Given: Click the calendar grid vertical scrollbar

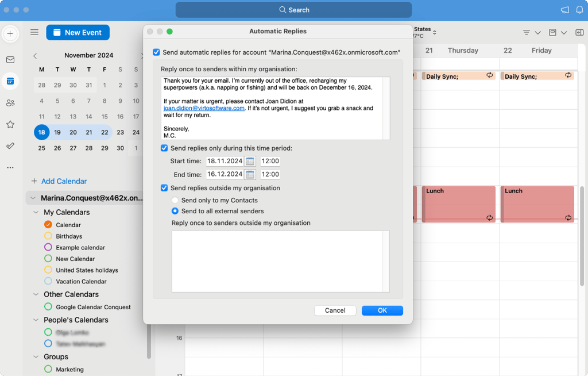Looking at the screenshot, I should tap(582, 237).
